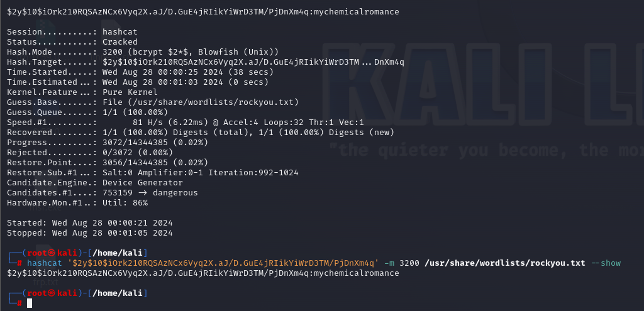Click the Hash.Mode 3200 bcrypt line

point(143,52)
